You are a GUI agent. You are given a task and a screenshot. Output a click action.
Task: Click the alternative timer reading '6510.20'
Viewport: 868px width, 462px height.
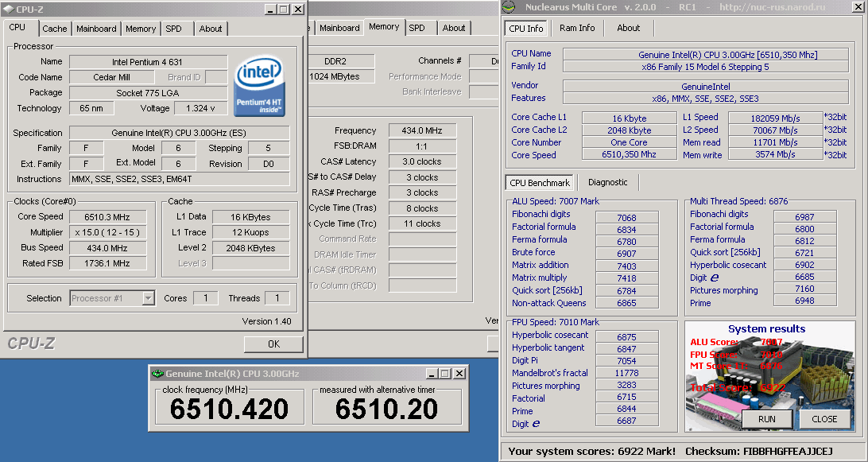386,410
